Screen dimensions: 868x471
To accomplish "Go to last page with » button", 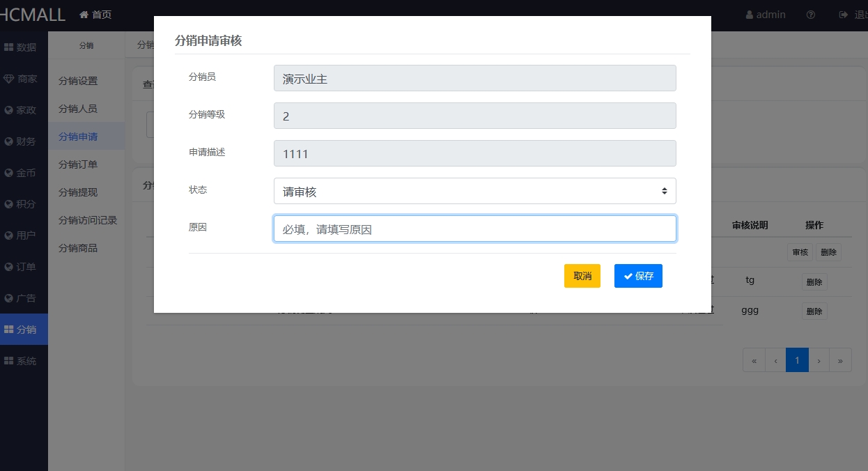I will 840,360.
